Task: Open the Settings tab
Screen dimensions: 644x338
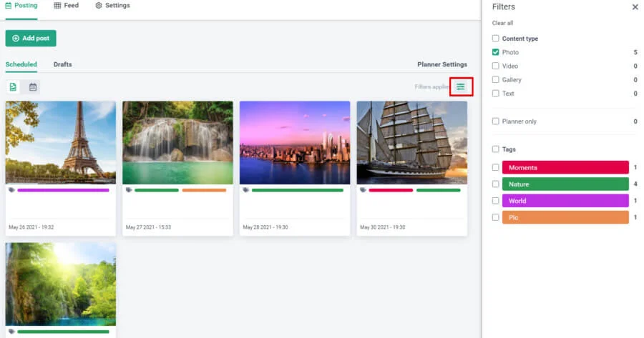Action: 112,6
